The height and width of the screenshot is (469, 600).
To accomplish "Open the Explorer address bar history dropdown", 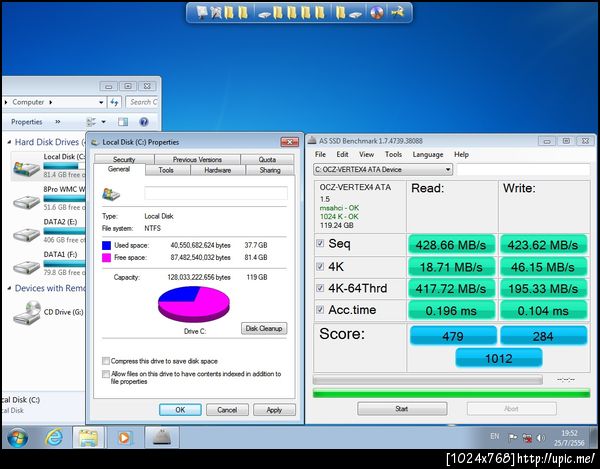I will 101,102.
